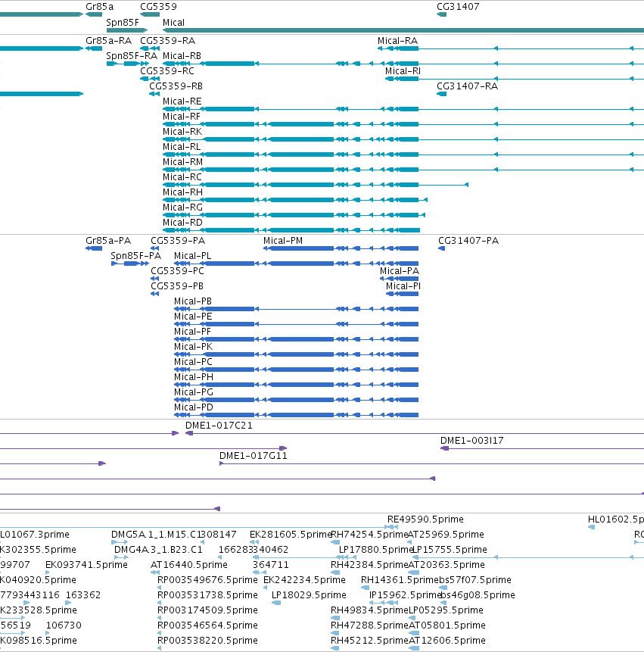This screenshot has height=652, width=644.
Task: Click the Mical-PI protein label
Action: pyautogui.click(x=403, y=286)
